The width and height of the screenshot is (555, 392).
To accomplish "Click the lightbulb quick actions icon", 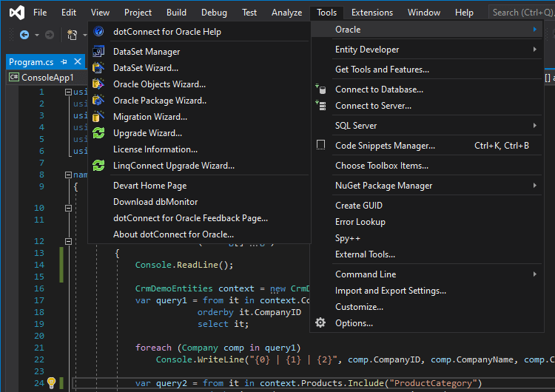I will [51, 383].
